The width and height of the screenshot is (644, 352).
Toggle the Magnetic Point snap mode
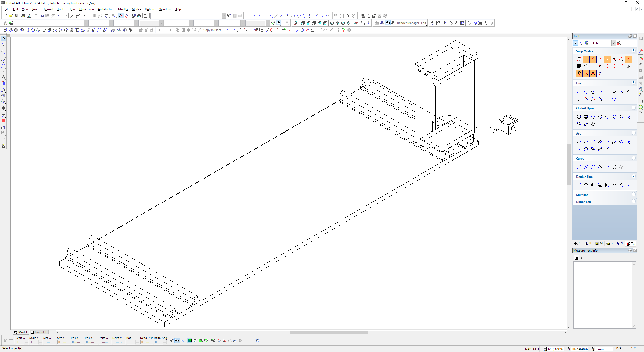pyautogui.click(x=579, y=73)
